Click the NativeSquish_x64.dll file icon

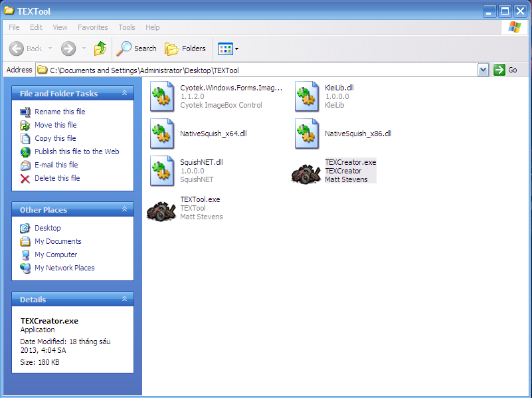162,134
